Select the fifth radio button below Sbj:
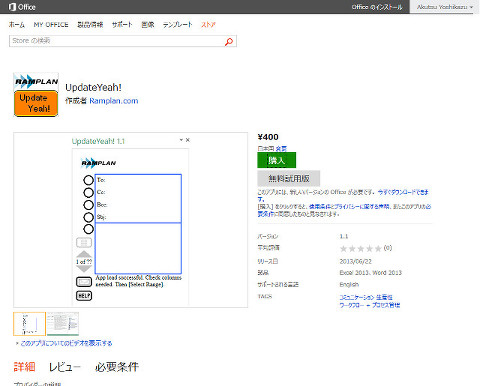This screenshot has width=480, height=386. pos(88,229)
